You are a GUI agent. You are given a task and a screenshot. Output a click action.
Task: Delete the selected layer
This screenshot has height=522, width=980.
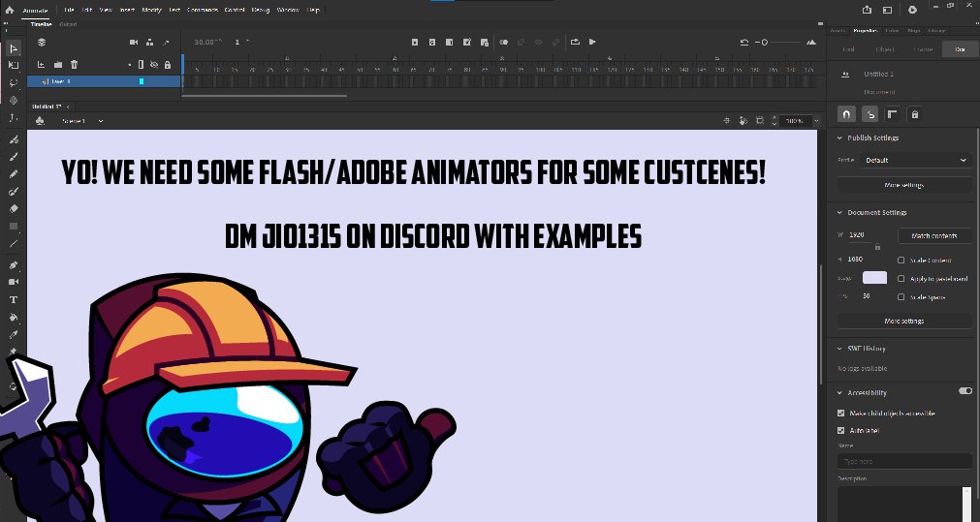tap(74, 64)
